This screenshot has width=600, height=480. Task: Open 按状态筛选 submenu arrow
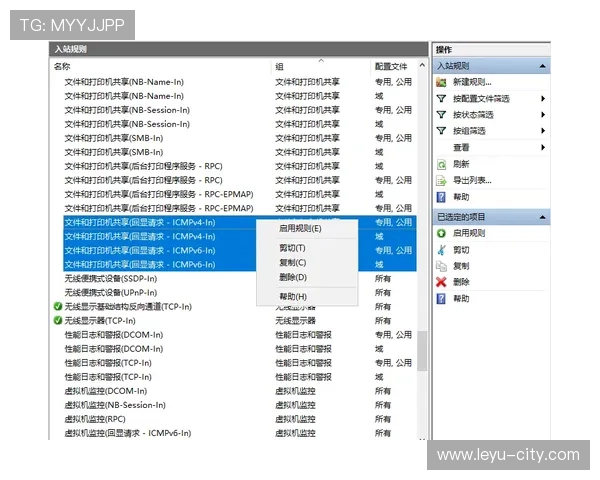coord(543,115)
